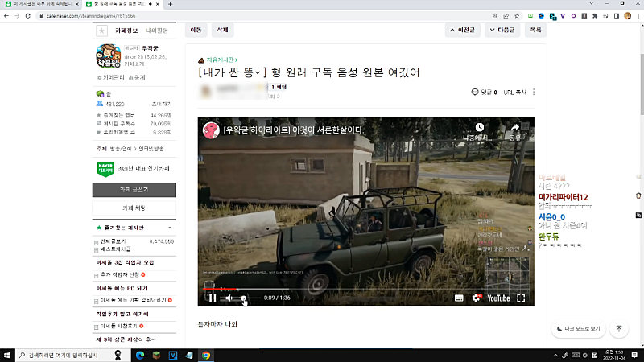Open 카페관리 cafe management
644x362 pixels.
pyautogui.click(x=111, y=77)
